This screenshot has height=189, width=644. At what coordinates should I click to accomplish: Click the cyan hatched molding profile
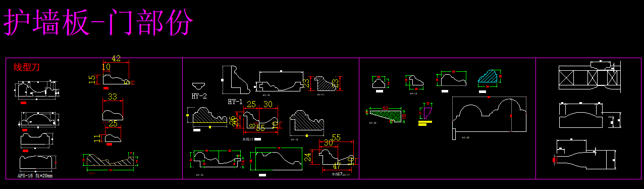coord(489,77)
